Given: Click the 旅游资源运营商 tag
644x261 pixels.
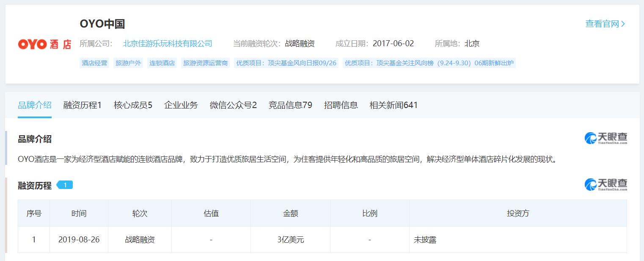Looking at the screenshot, I should click(x=205, y=63).
